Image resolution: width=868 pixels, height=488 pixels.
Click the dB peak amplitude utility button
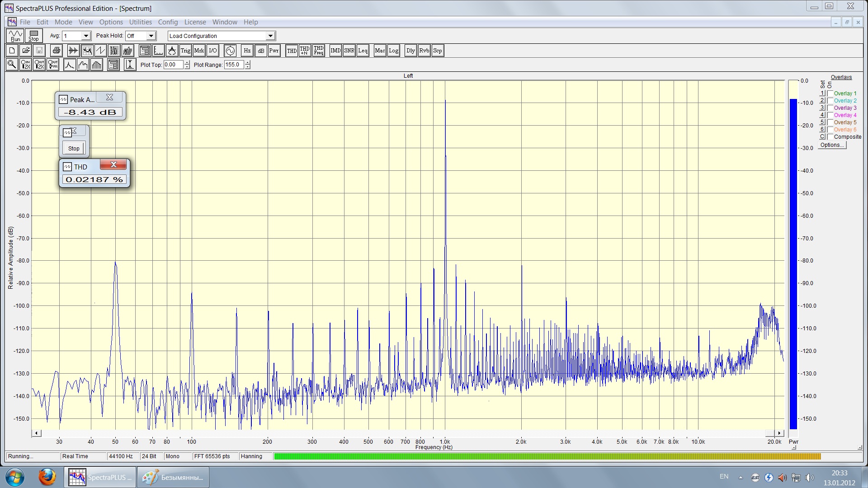point(261,51)
